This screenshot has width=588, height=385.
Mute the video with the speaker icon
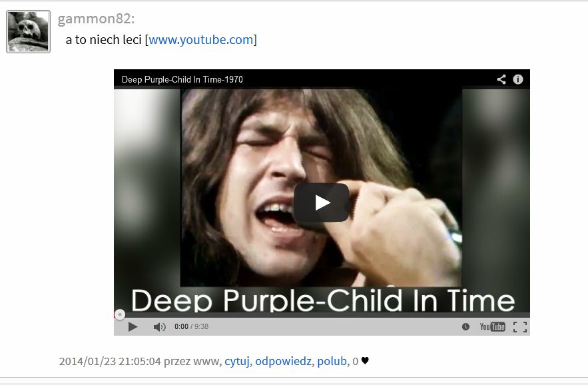click(159, 327)
